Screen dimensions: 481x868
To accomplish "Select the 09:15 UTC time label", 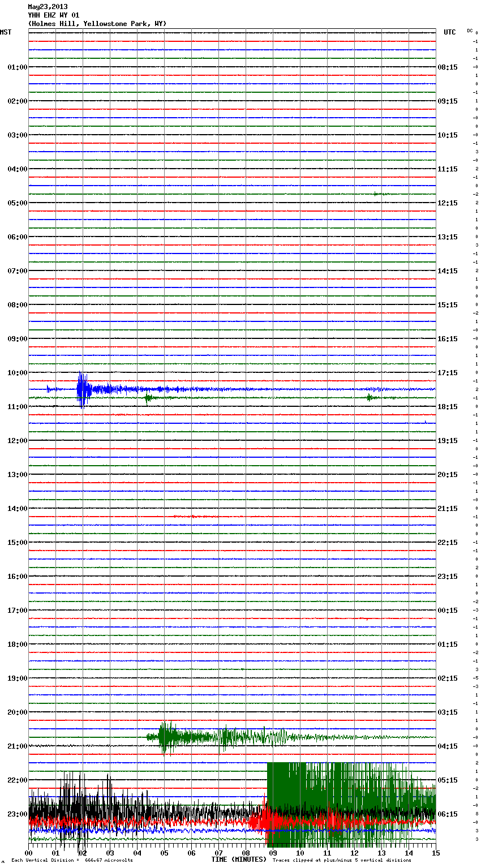I will click(448, 101).
